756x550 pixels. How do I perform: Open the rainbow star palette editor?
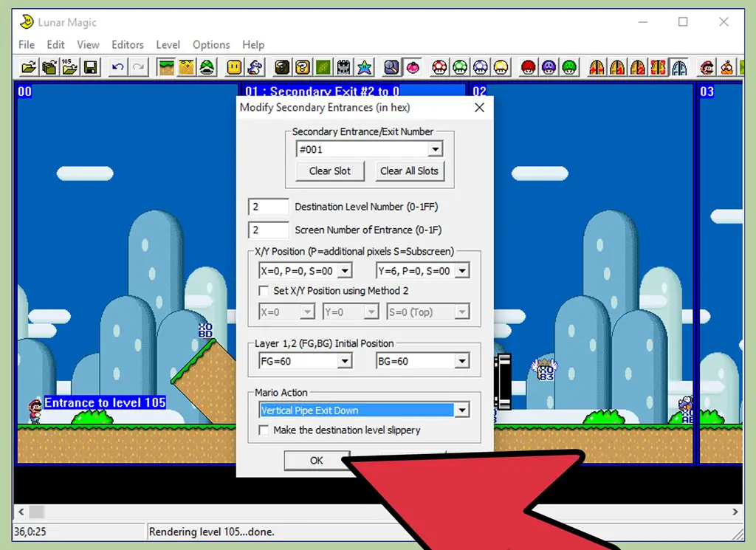(365, 67)
